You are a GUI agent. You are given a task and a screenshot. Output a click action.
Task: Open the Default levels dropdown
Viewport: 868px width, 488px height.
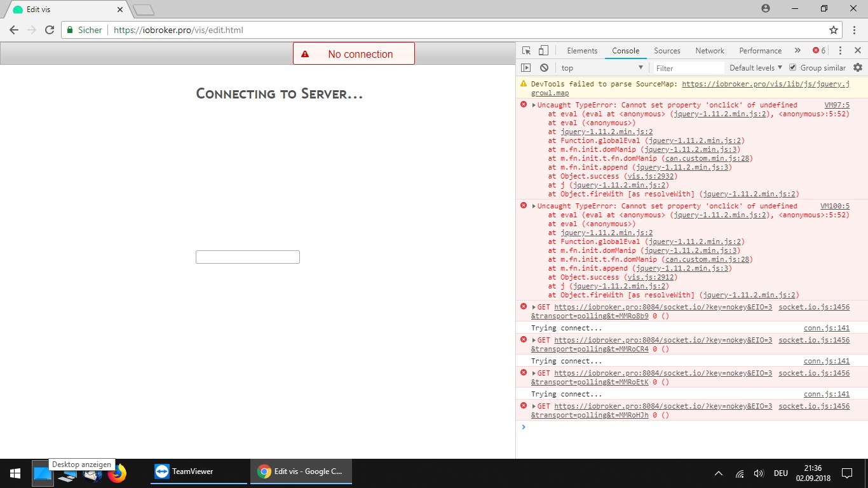pyautogui.click(x=756, y=68)
